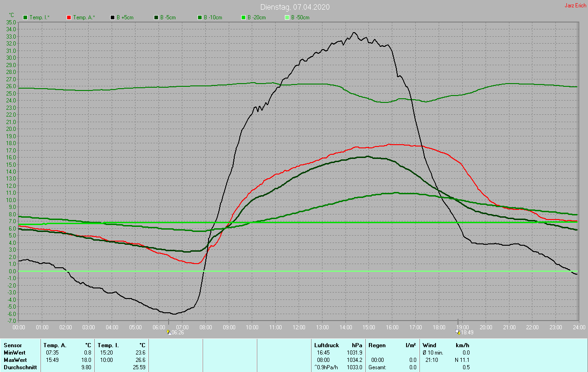Viewport: 588px width, 372px height.
Task: Click the black B +5cm legend swatch
Action: pyautogui.click(x=113, y=17)
